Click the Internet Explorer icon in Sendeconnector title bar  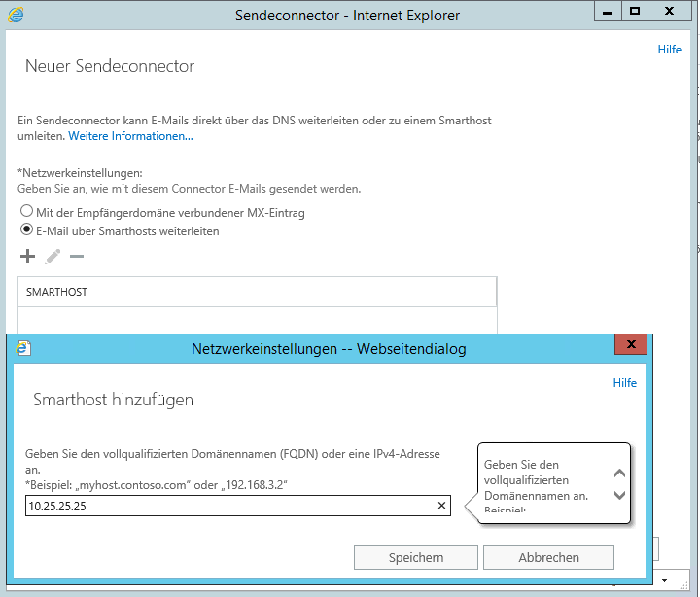(x=16, y=15)
